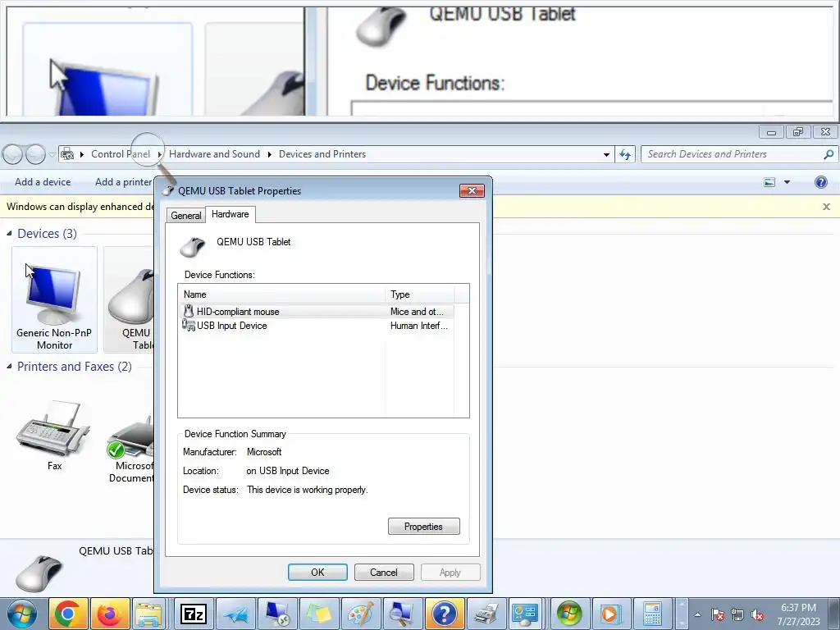Click the search magnifier icon

829,154
